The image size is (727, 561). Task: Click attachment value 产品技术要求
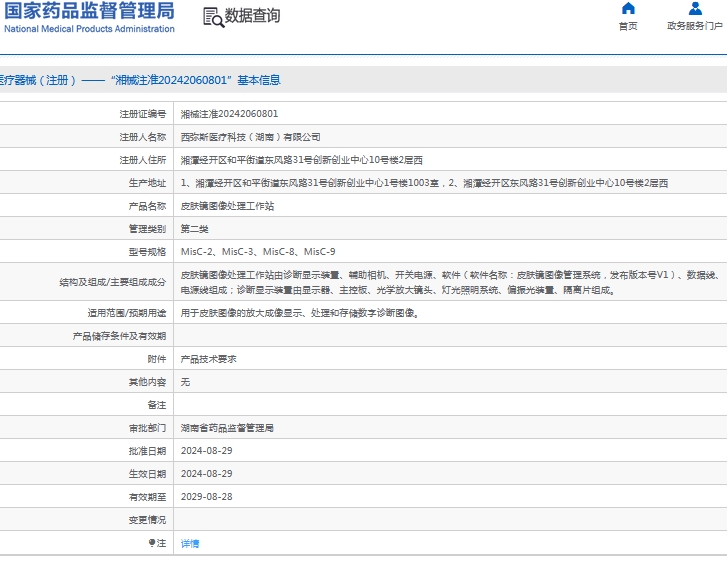[x=208, y=359]
